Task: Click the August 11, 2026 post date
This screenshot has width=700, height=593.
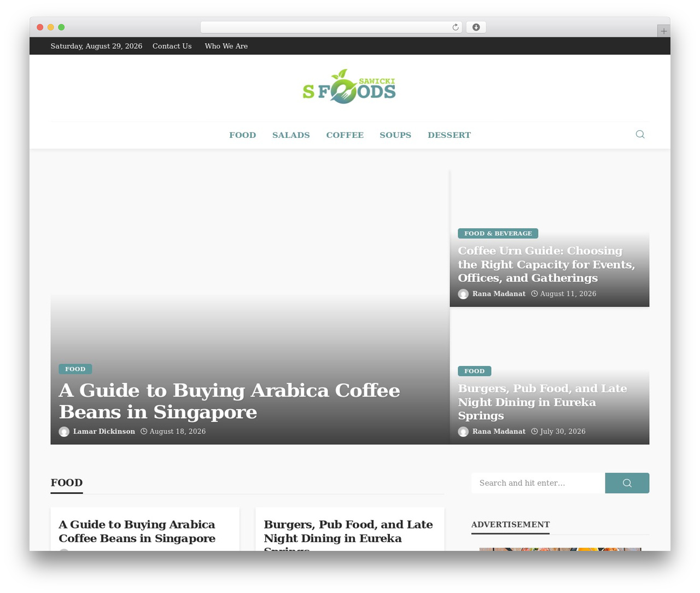Action: point(568,294)
